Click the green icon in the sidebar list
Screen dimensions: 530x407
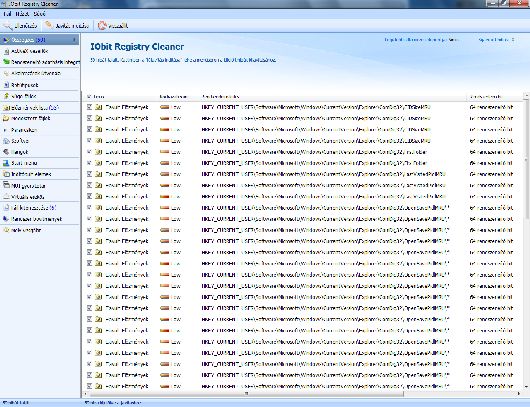click(x=6, y=62)
